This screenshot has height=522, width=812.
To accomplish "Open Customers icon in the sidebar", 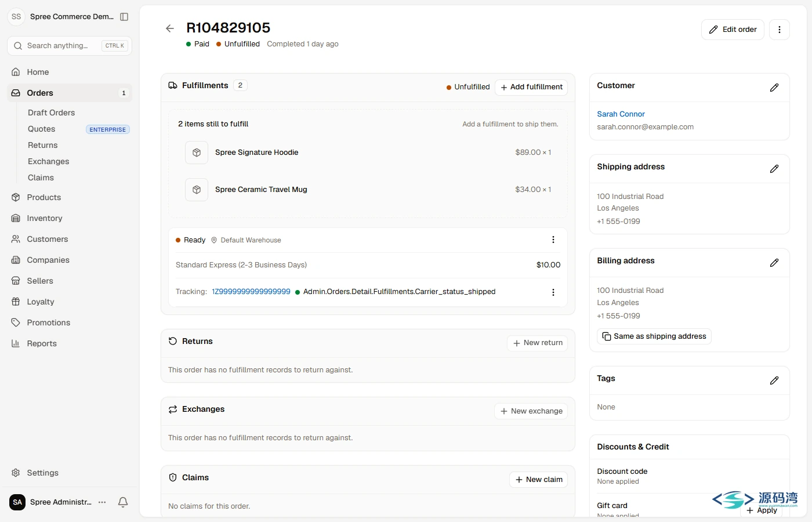I will [16, 239].
